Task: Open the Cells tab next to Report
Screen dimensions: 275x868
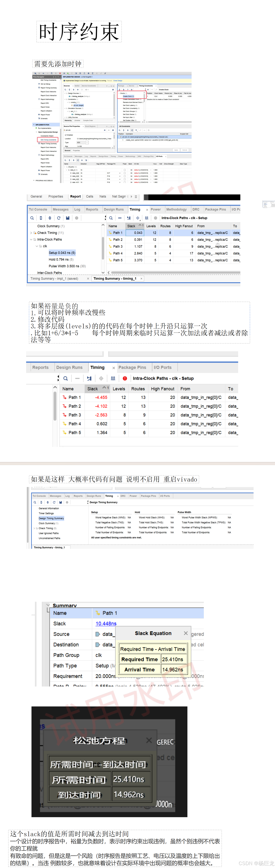Action: [x=90, y=196]
